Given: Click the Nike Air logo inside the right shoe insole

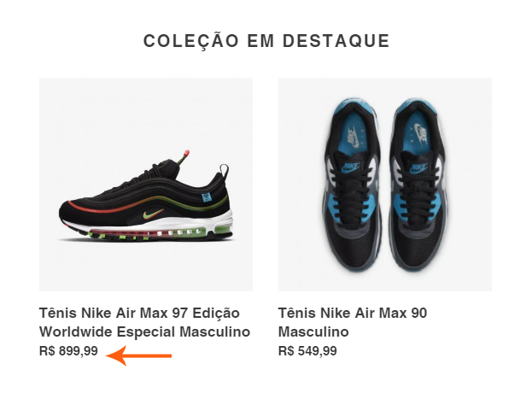Looking at the screenshot, I should 421,134.
